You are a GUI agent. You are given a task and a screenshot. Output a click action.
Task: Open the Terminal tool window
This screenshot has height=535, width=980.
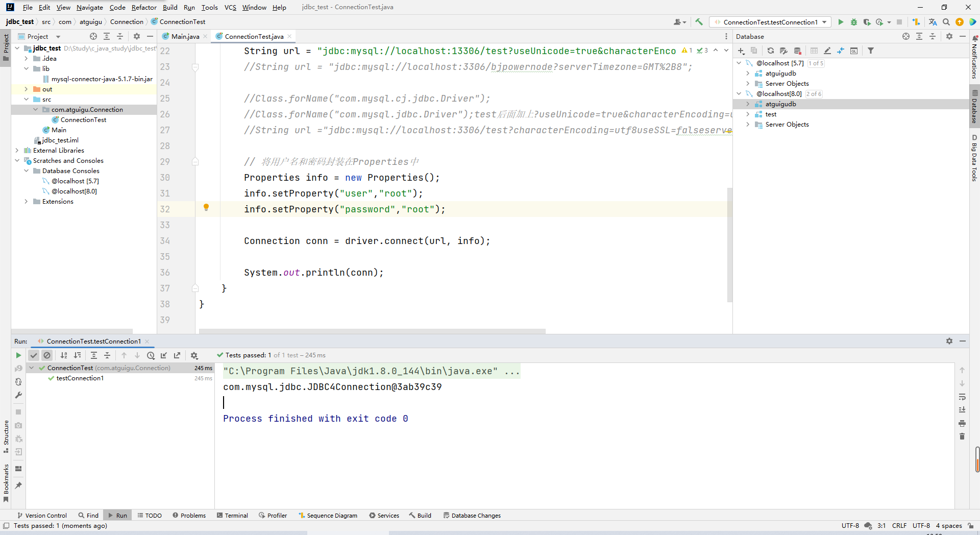point(232,516)
